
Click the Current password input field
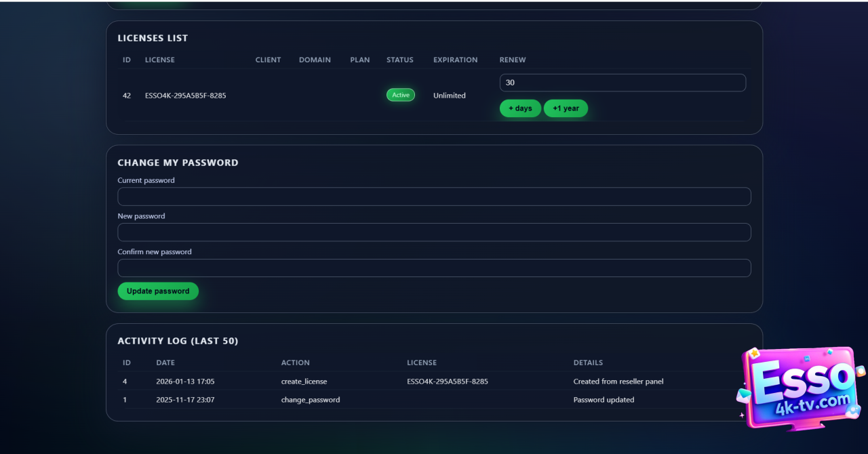(x=434, y=197)
